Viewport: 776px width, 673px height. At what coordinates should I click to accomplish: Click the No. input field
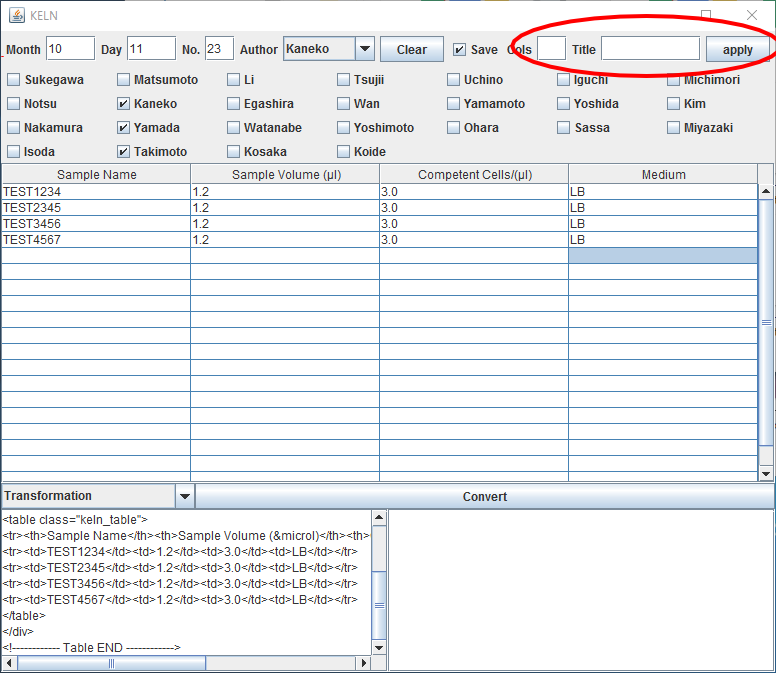[x=220, y=48]
